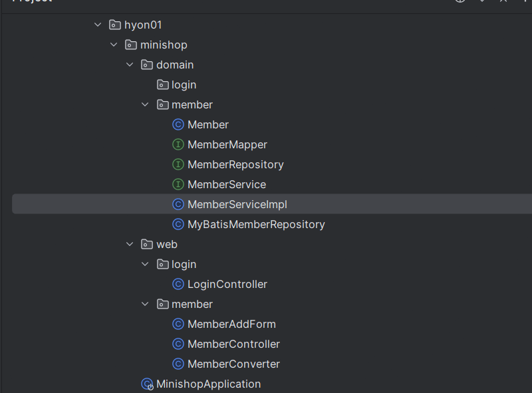Click the MemberMapper interface icon
Screen dimensions: 532x393
point(178,144)
